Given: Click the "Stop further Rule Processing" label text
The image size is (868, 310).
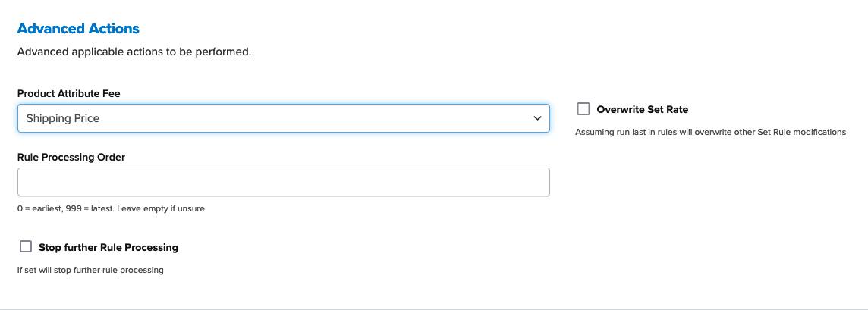Looking at the screenshot, I should pos(108,247).
